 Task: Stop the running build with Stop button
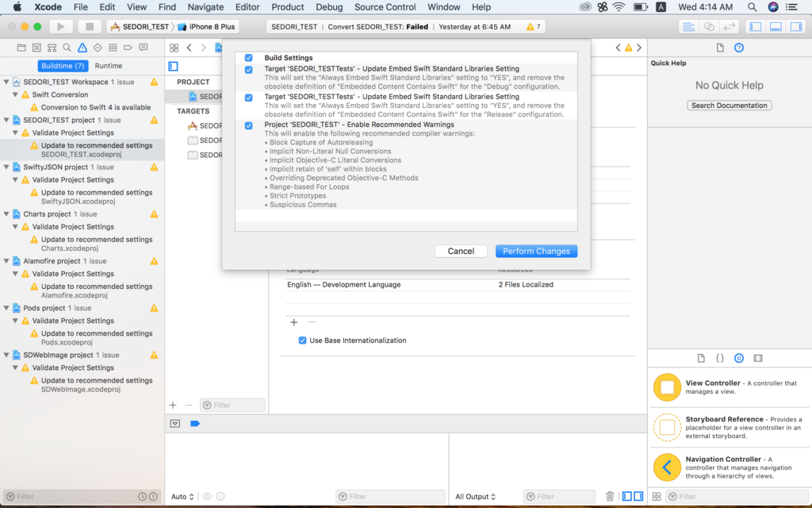89,26
